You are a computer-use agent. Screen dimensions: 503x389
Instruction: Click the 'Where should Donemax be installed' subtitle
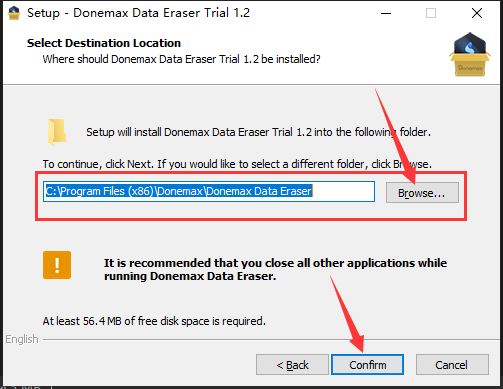[181, 59]
